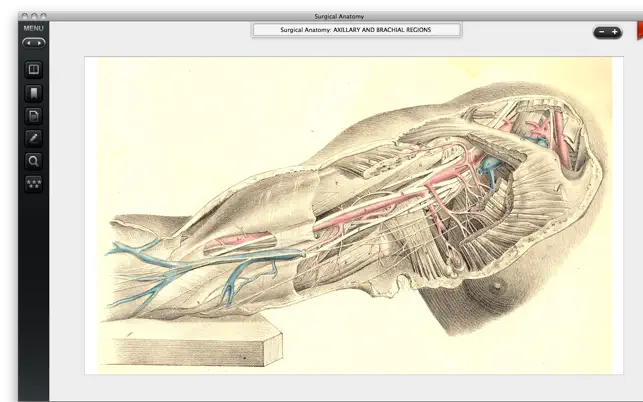The width and height of the screenshot is (643, 402).
Task: Close the Surgical Anatomy window
Action: click(25, 16)
